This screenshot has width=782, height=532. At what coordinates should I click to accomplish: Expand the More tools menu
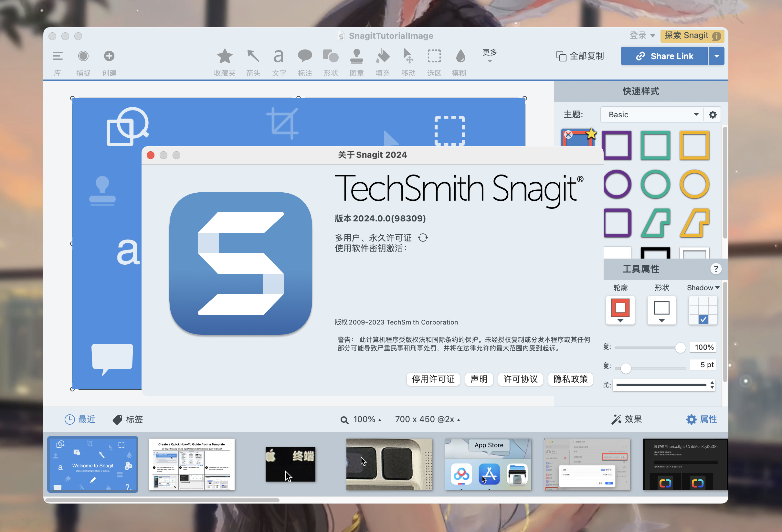click(x=490, y=55)
